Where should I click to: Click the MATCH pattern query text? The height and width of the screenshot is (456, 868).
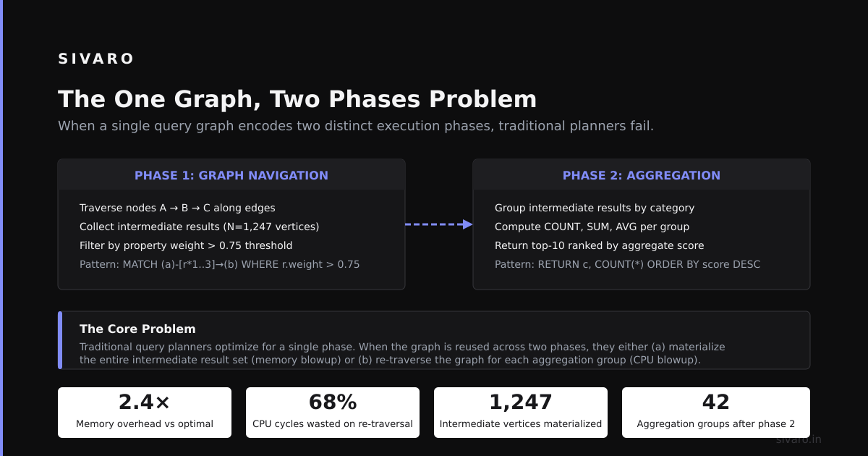[219, 264]
